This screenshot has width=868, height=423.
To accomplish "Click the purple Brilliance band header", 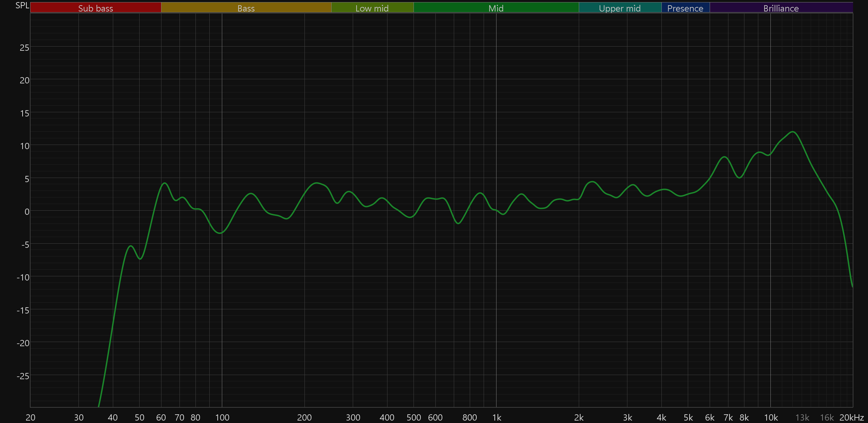I will click(x=781, y=8).
